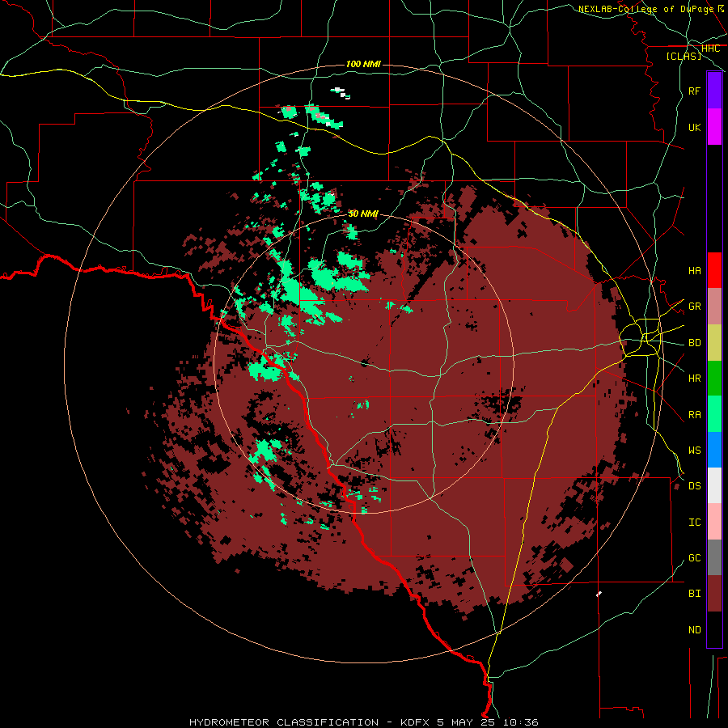
Task: Click the ND legend label
Action: (695, 629)
